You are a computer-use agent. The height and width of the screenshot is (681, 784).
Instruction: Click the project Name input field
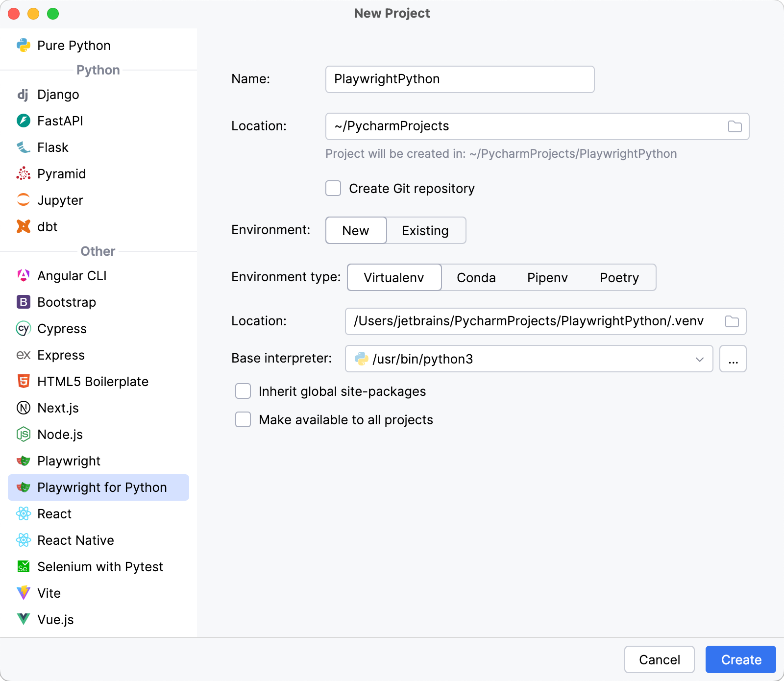click(459, 79)
